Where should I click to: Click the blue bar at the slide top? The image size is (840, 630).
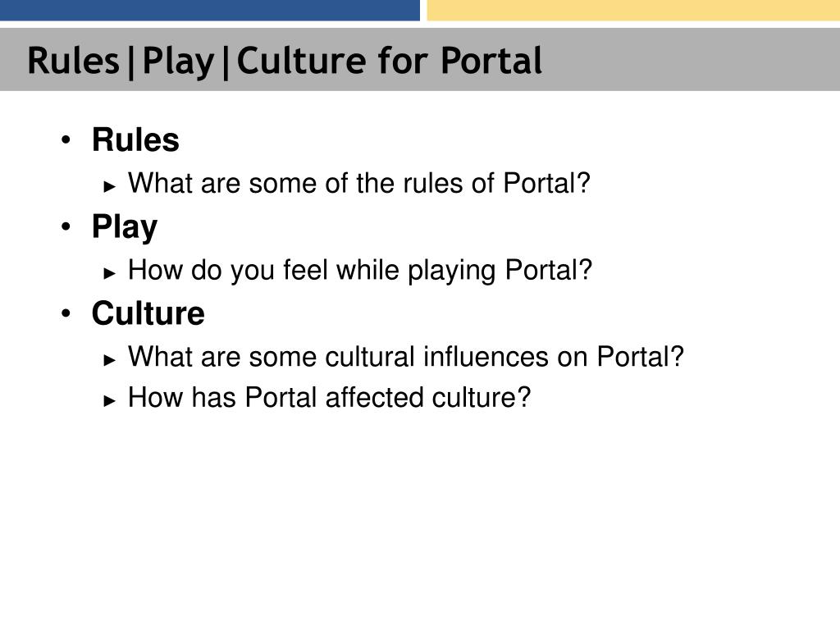pos(210,10)
